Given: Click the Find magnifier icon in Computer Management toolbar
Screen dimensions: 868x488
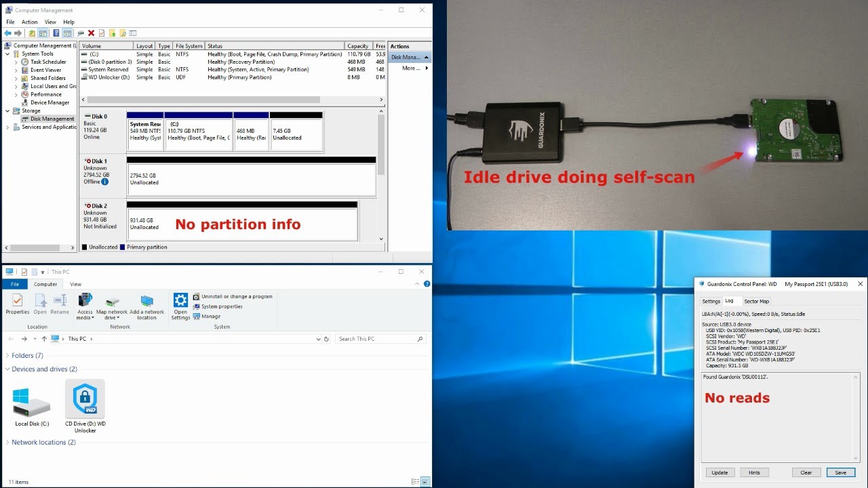Looking at the screenshot, I should pos(123,33).
